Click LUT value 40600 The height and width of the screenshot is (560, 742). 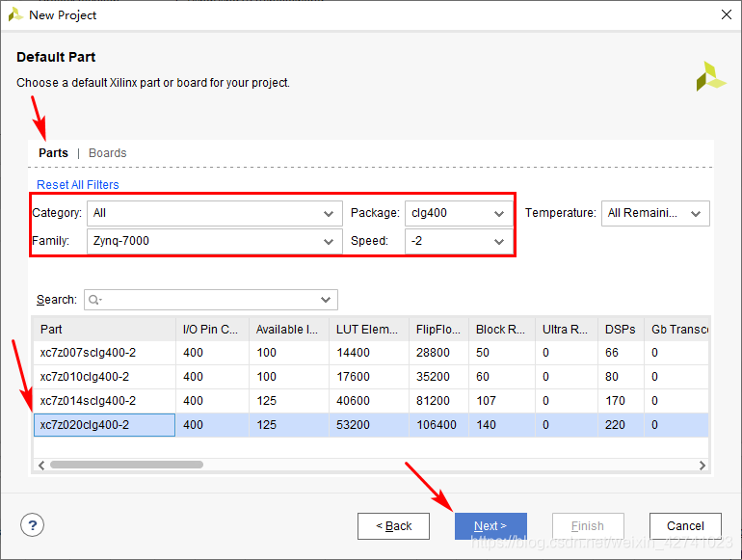pos(353,401)
